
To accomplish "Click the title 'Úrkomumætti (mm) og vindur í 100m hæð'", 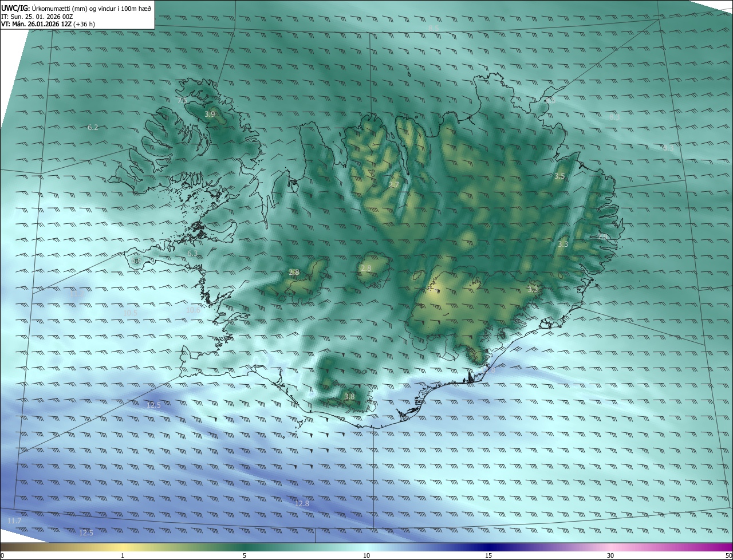I will click(91, 9).
